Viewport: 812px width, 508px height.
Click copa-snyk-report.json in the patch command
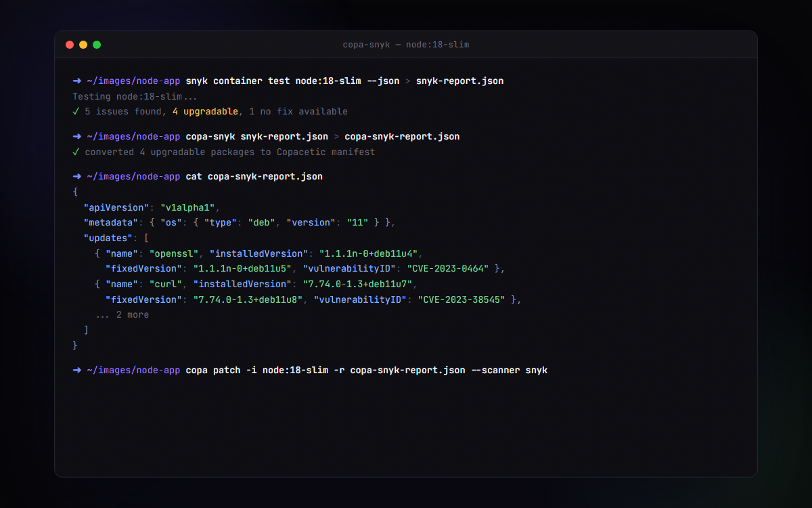click(407, 371)
